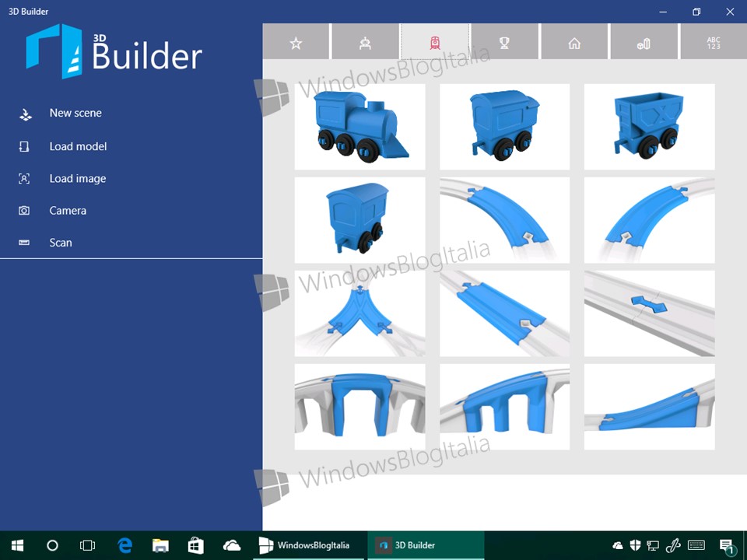
Task: Open the ABC 123 text category tab
Action: click(x=714, y=42)
